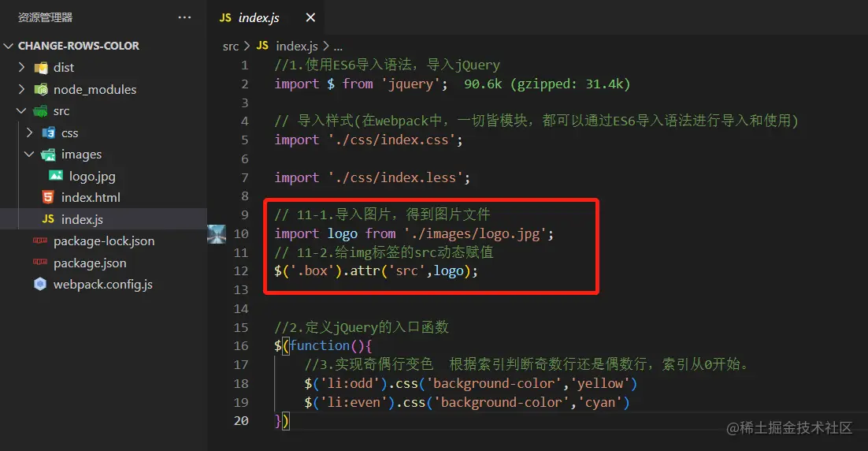The width and height of the screenshot is (868, 451).
Task: Click the 资源管理器 panel title
Action: click(x=46, y=17)
